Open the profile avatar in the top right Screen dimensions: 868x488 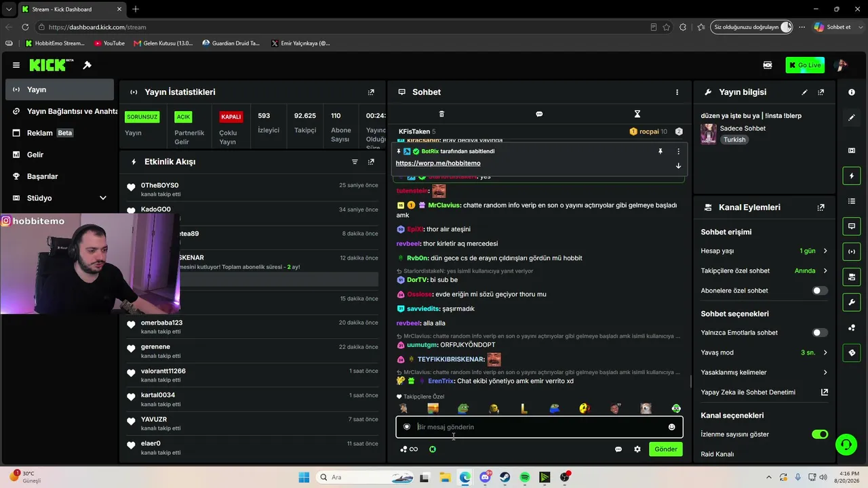tap(842, 65)
